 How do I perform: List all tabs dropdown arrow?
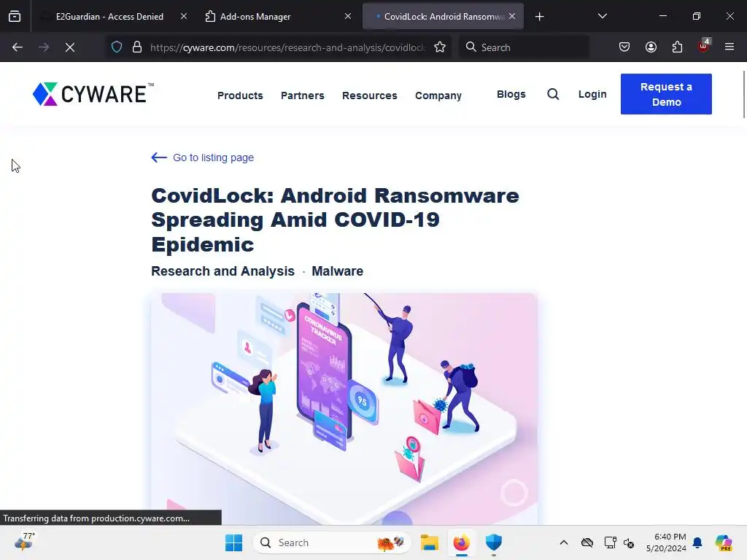tap(602, 16)
